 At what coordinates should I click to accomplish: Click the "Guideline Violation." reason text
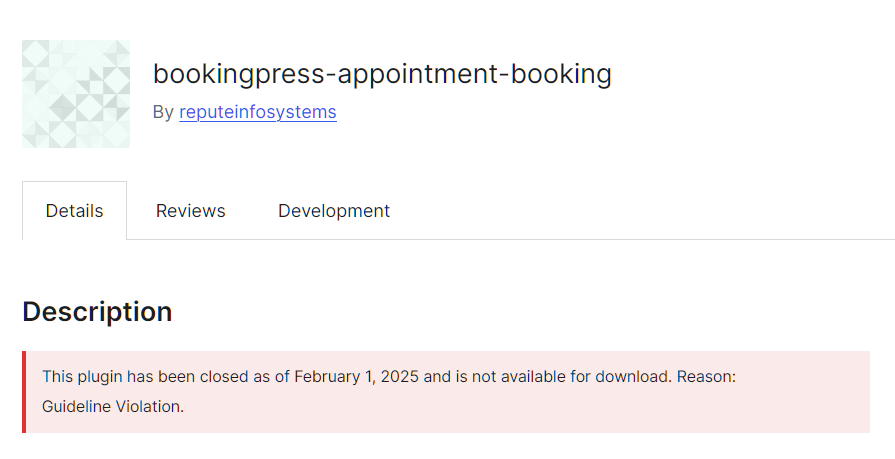[x=113, y=407]
